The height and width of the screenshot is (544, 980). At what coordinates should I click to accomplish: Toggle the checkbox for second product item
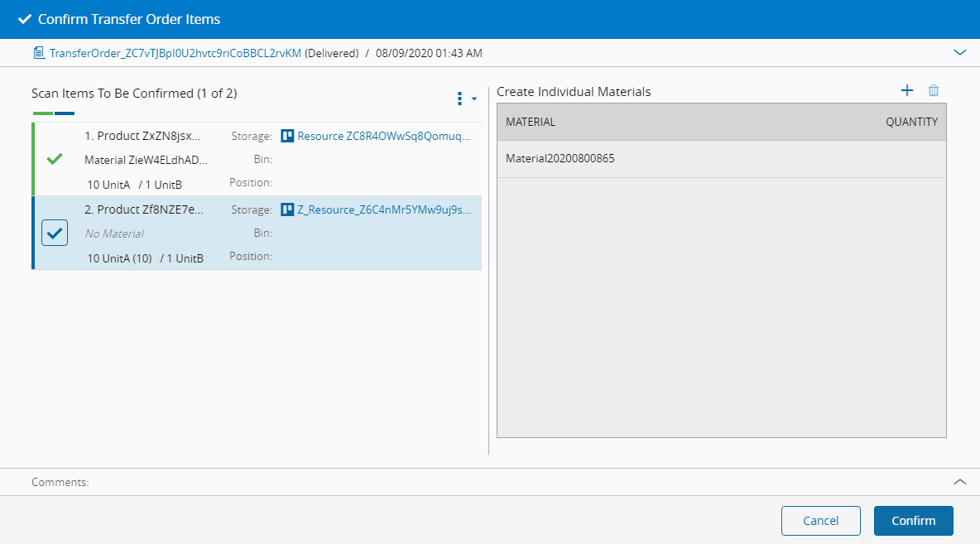55,233
